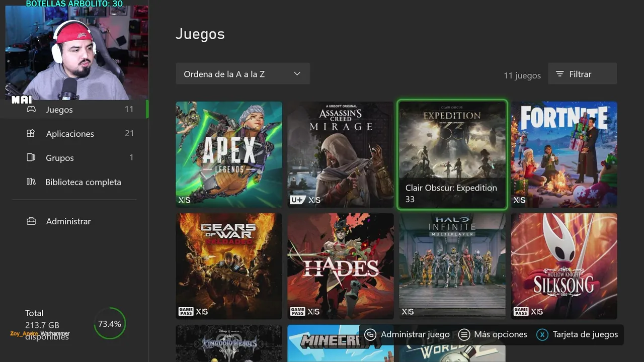Click Administrar juego hint
Screen dimensions: 644x362
point(407,334)
